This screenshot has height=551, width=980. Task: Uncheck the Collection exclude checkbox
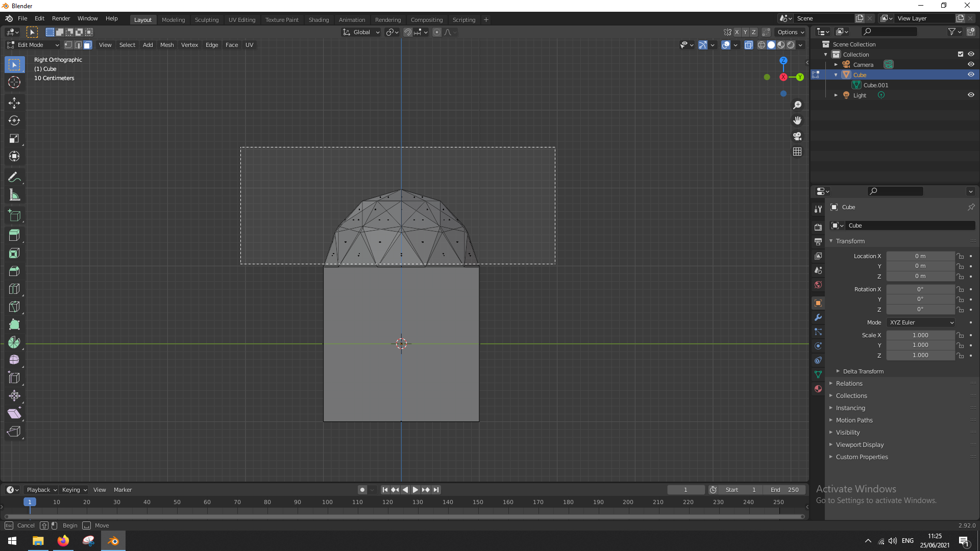point(961,54)
